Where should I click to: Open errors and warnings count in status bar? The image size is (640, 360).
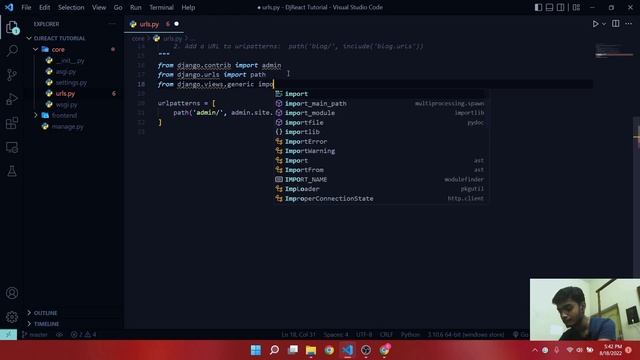[x=83, y=335]
